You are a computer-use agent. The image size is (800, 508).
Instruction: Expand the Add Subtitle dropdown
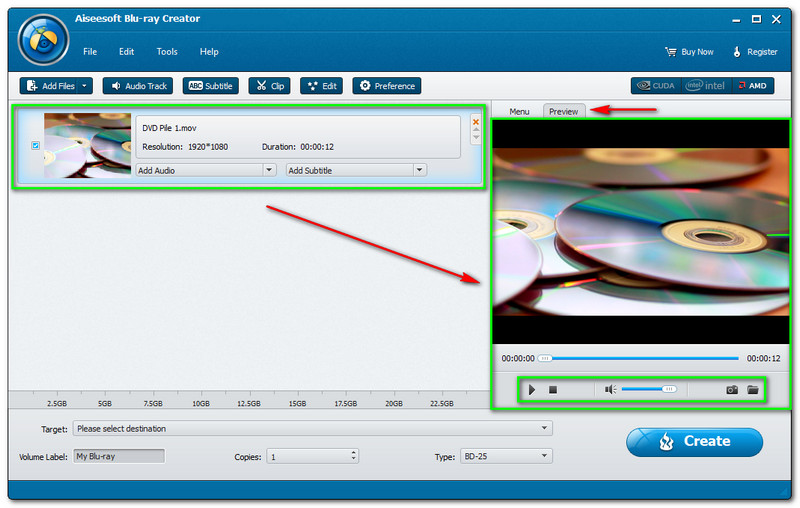tap(419, 170)
